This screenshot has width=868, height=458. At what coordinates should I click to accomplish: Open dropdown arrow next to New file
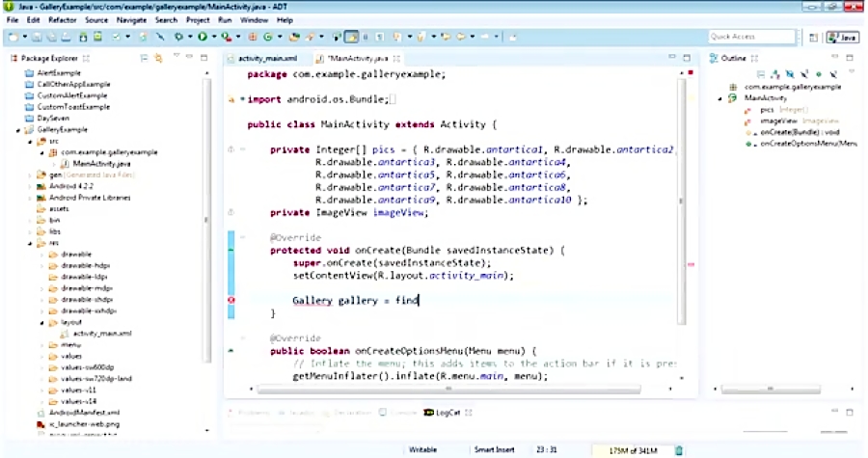[24, 37]
